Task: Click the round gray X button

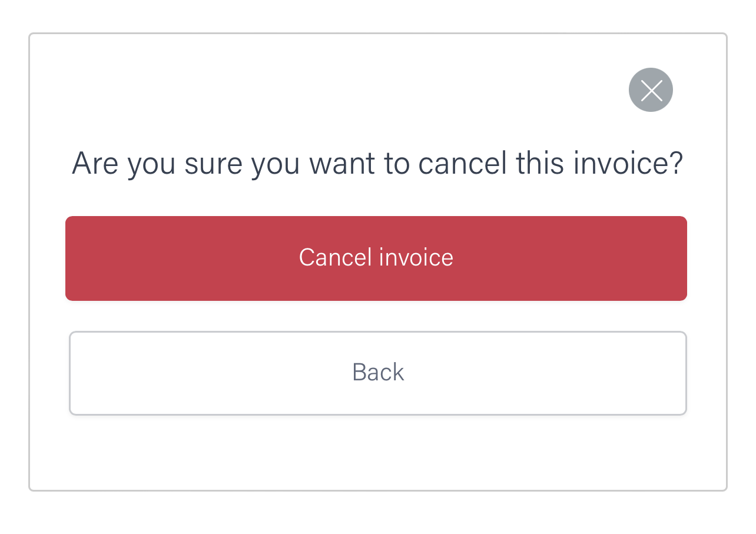Action: (651, 90)
